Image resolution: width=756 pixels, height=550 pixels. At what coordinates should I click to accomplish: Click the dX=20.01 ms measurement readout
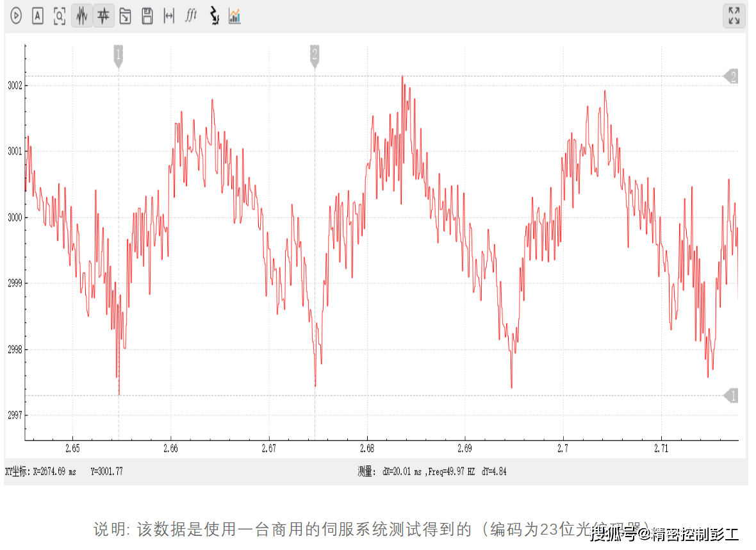coord(402,472)
